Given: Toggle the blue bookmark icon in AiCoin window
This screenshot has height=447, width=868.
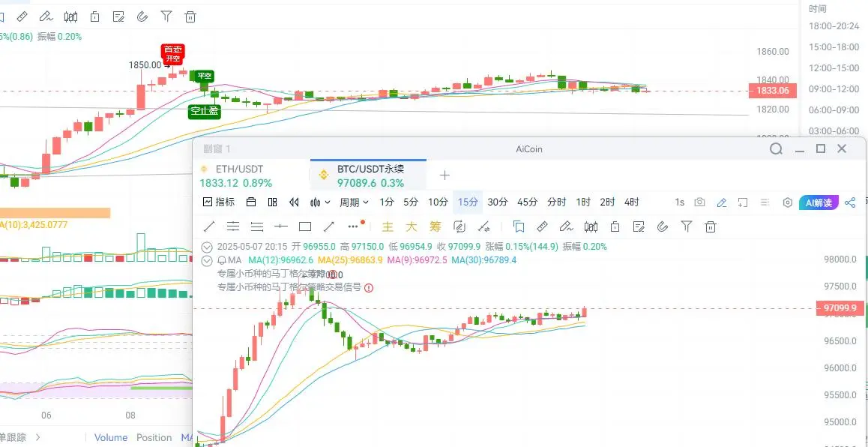Looking at the screenshot, I should point(519,226).
